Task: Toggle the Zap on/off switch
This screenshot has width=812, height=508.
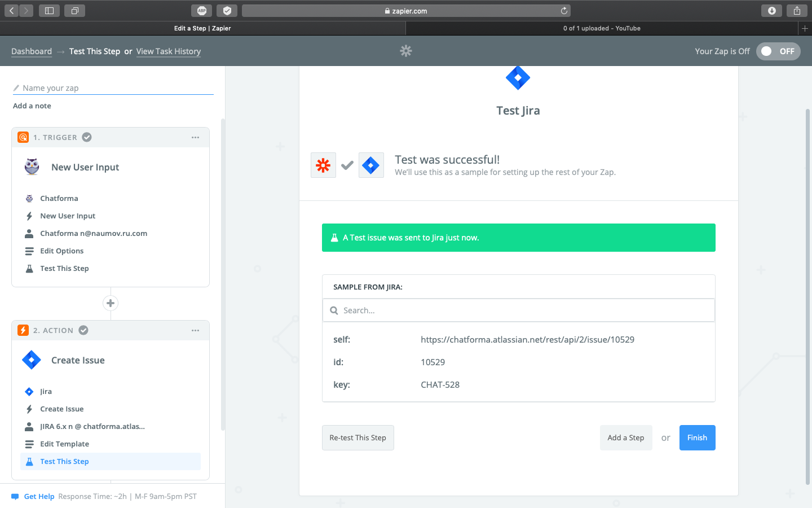Action: coord(778,51)
